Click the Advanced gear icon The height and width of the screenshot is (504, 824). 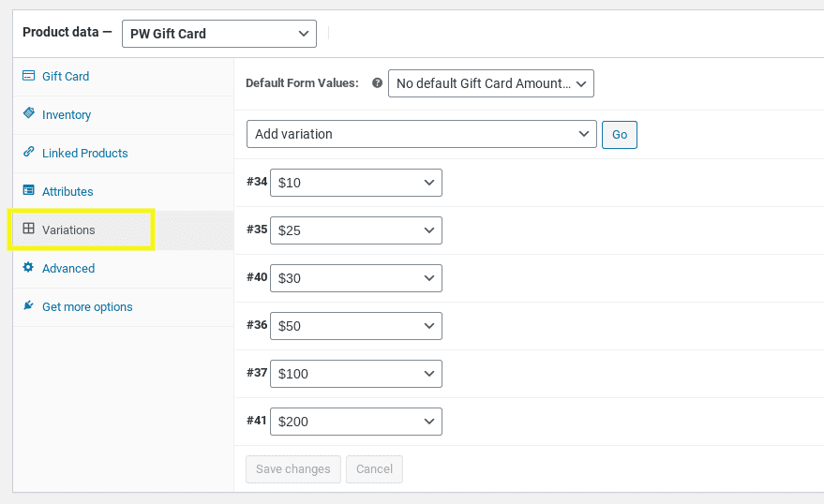pos(28,268)
